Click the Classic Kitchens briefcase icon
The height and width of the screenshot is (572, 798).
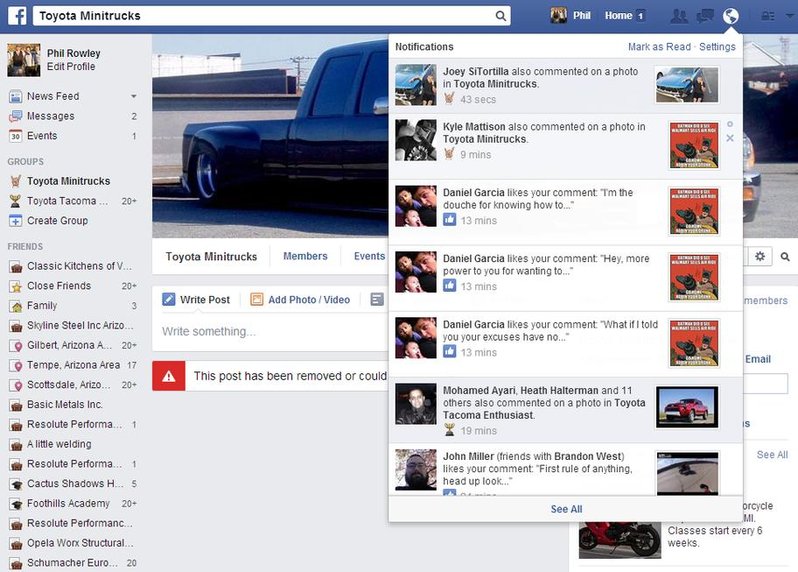coord(16,267)
